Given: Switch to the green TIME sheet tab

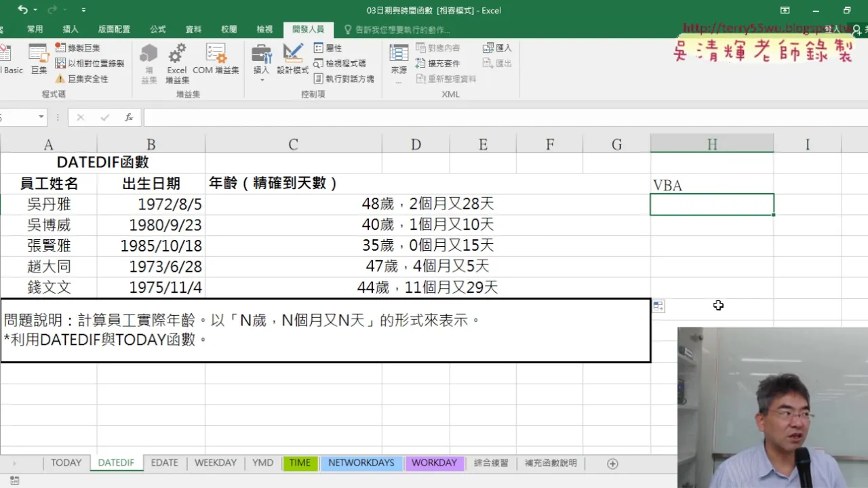Looking at the screenshot, I should 300,463.
